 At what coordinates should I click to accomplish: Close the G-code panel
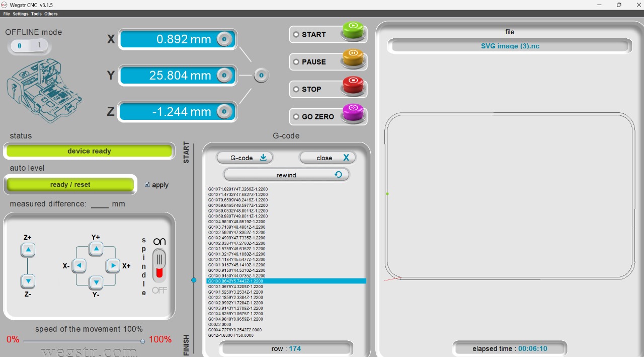click(328, 158)
